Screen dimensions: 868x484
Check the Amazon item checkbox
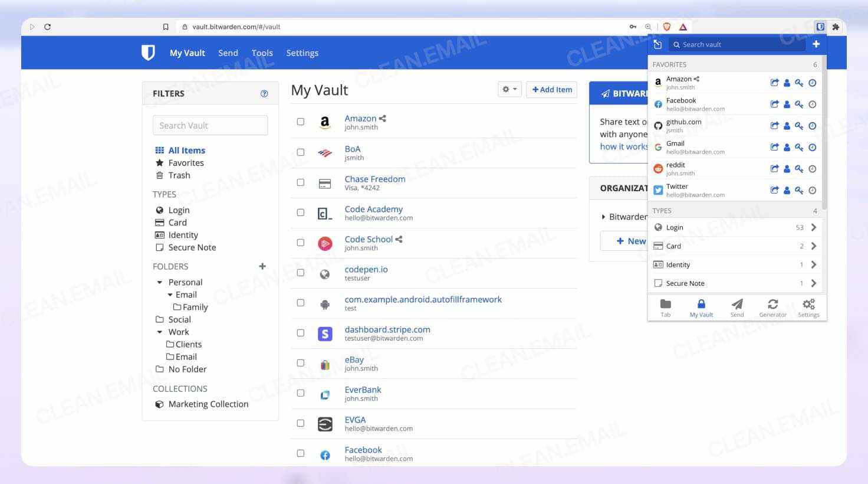301,122
